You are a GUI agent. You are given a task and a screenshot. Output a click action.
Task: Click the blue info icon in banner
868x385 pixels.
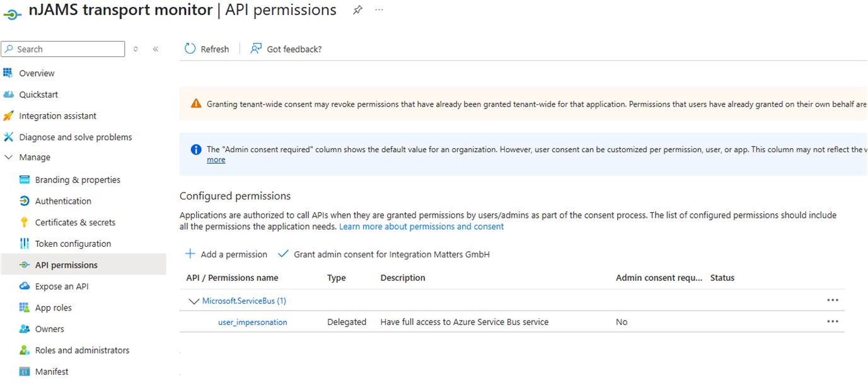[196, 150]
